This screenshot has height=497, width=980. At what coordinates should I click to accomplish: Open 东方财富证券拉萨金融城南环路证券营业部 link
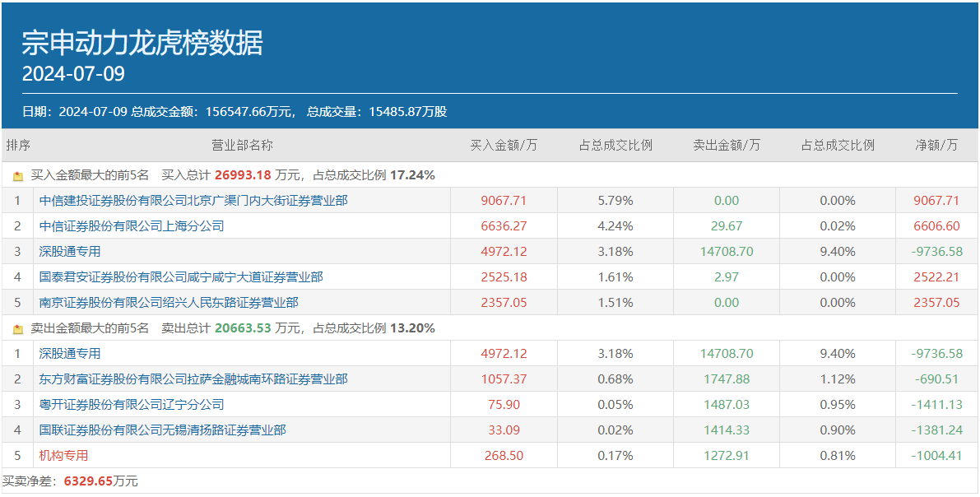click(x=193, y=379)
